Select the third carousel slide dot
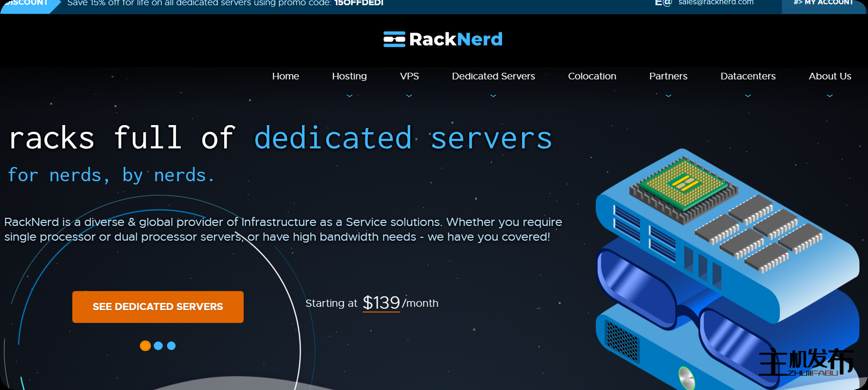This screenshot has height=390, width=868. 171,346
